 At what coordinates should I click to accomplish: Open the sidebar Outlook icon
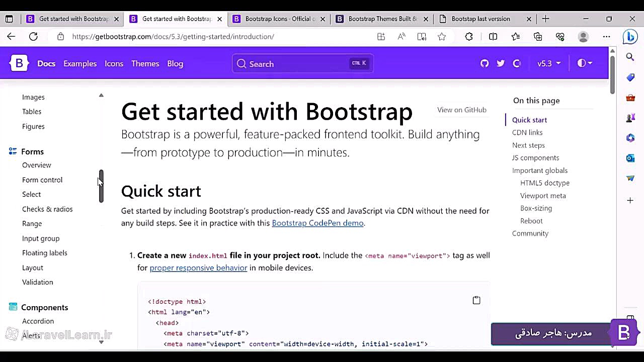[630, 158]
